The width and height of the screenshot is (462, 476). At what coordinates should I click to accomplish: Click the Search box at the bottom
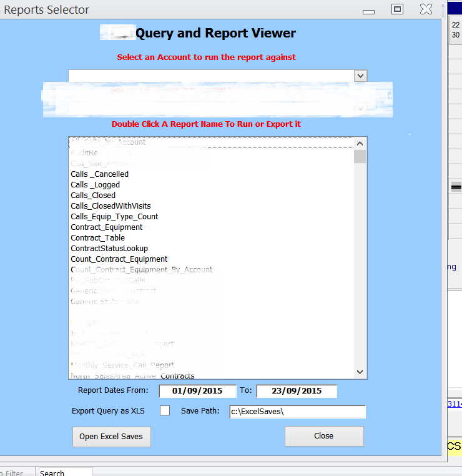(65, 472)
